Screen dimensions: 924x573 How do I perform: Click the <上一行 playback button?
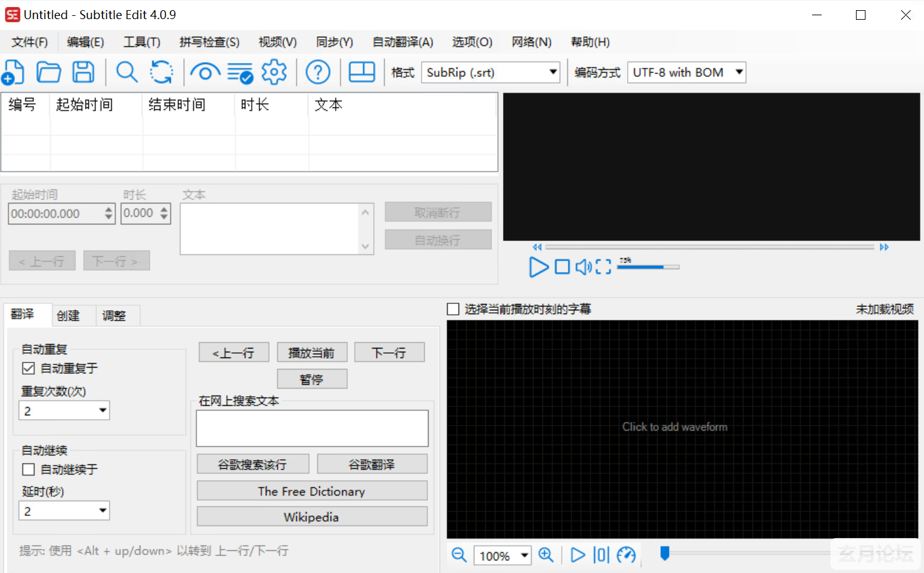[234, 352]
